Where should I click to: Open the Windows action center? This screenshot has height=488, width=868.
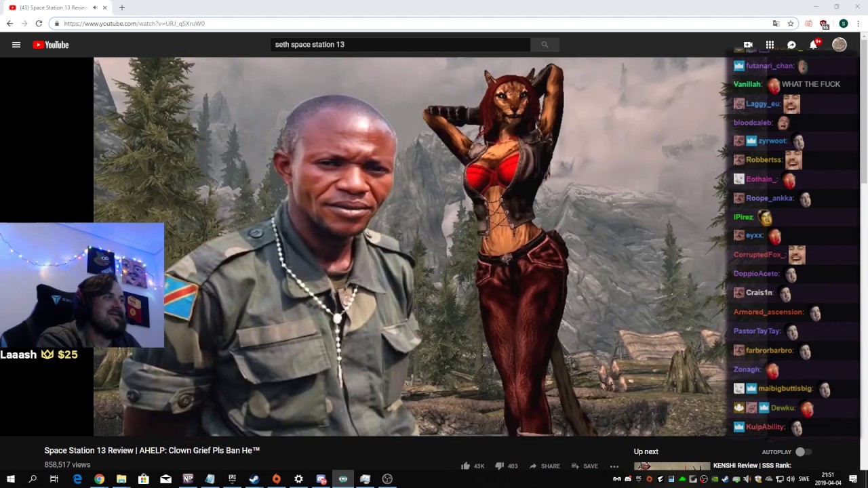(x=853, y=479)
